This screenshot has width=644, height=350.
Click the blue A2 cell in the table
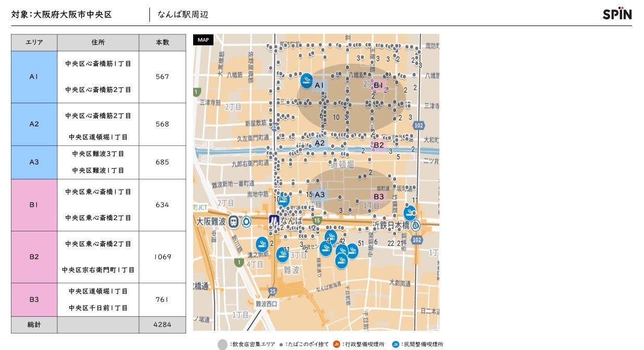coord(34,124)
